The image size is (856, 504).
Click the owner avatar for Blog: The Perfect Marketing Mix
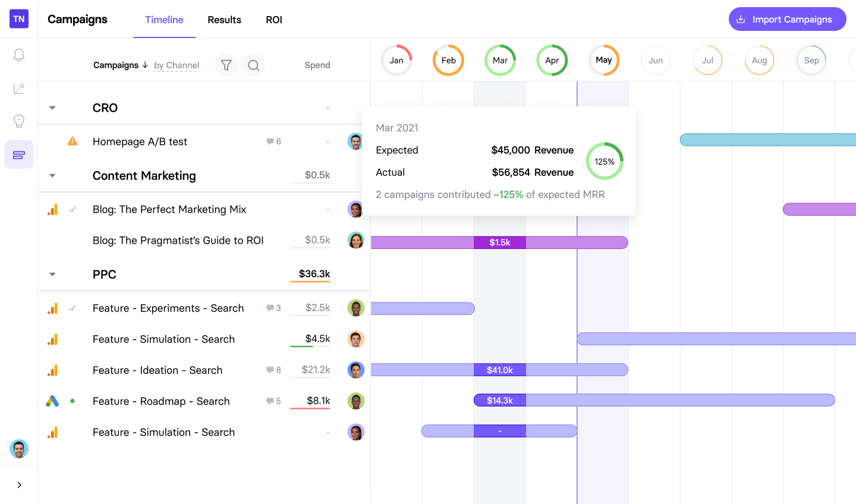(355, 209)
